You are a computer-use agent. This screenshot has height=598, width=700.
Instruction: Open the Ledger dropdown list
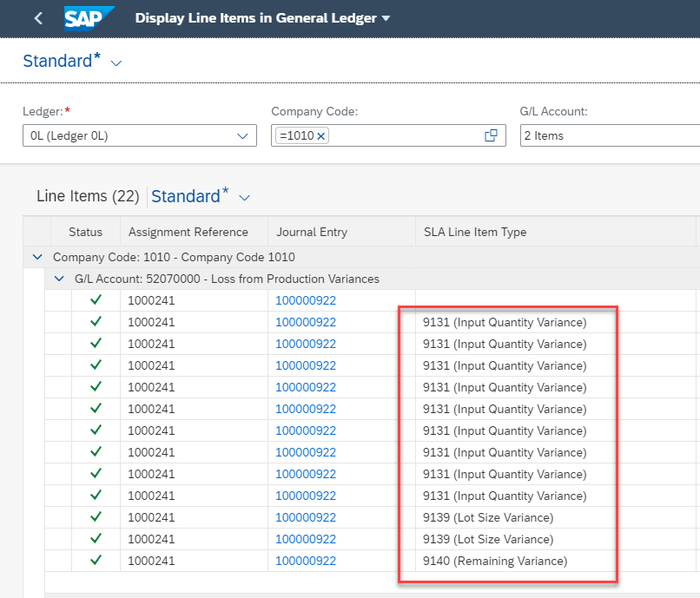(242, 136)
